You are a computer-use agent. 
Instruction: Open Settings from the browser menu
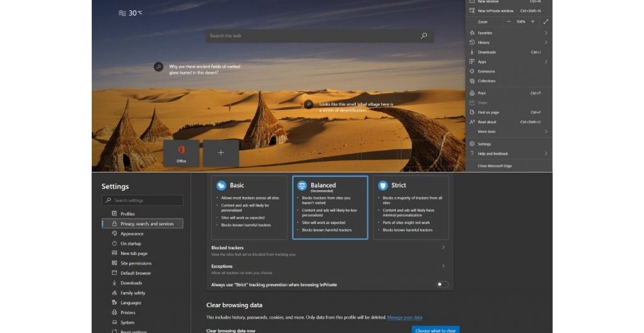484,144
